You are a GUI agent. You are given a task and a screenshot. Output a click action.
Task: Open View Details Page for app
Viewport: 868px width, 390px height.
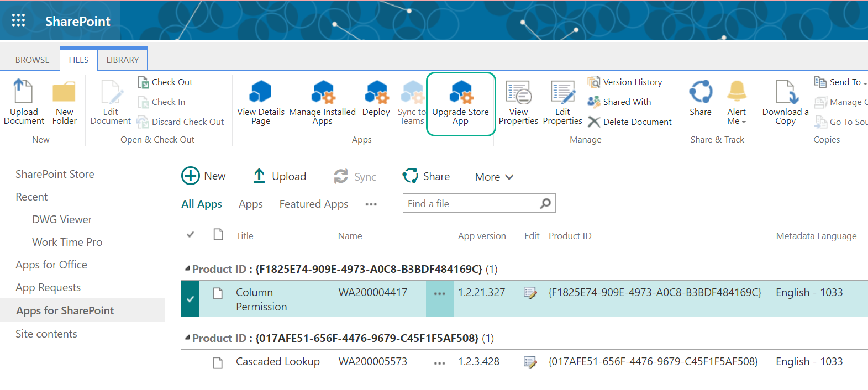[261, 102]
